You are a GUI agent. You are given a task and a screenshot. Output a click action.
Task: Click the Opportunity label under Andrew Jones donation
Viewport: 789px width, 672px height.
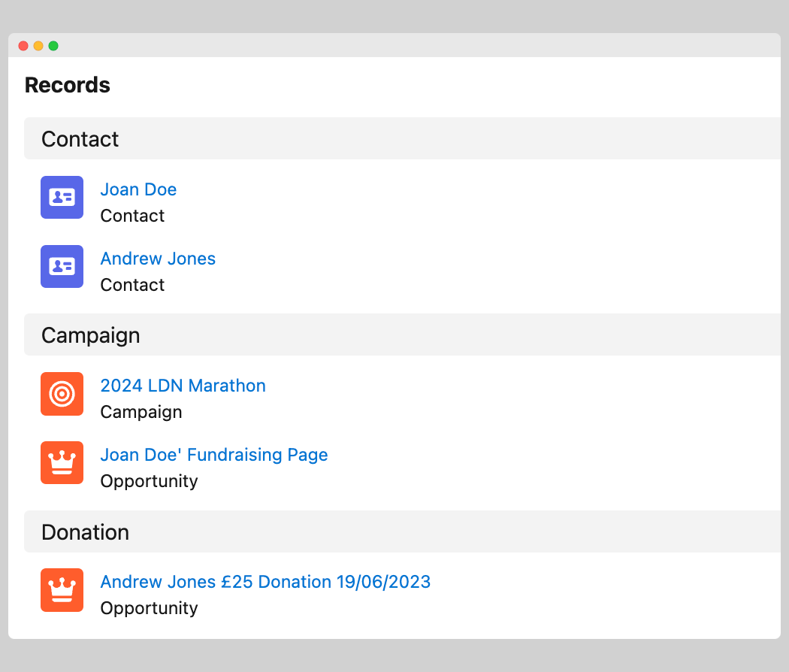point(149,608)
